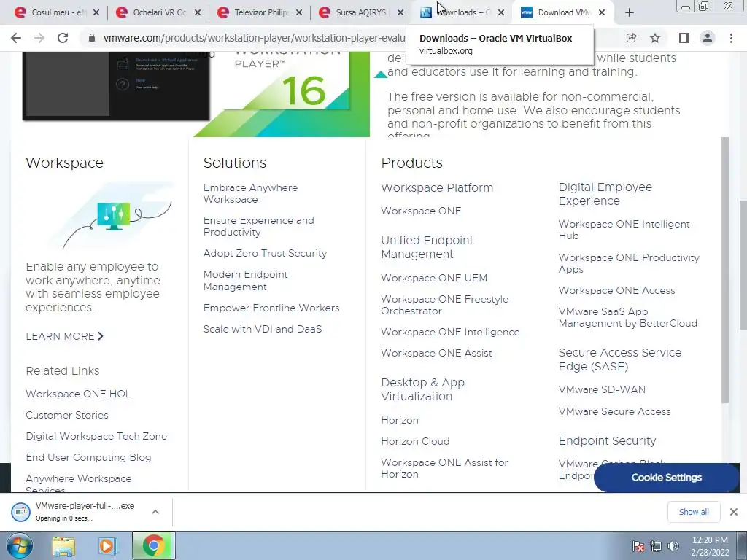
Task: Open Workspace ONE HOL related link
Action: click(x=78, y=394)
